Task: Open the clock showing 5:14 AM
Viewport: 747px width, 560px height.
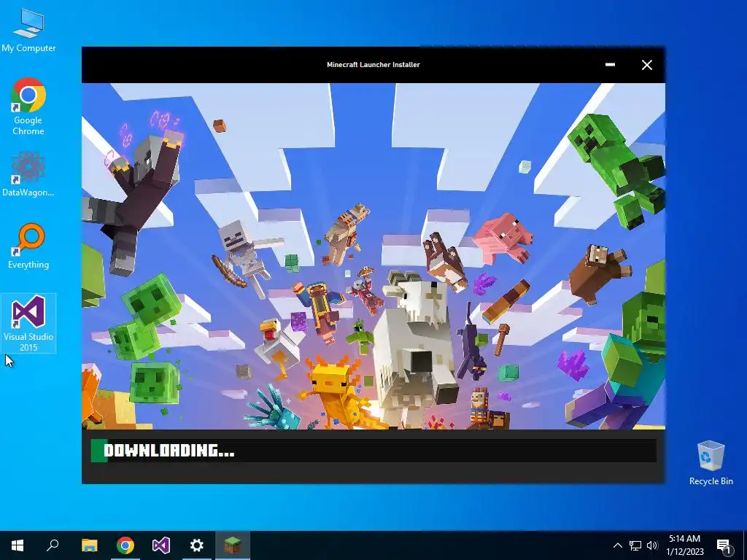Action: 684,545
